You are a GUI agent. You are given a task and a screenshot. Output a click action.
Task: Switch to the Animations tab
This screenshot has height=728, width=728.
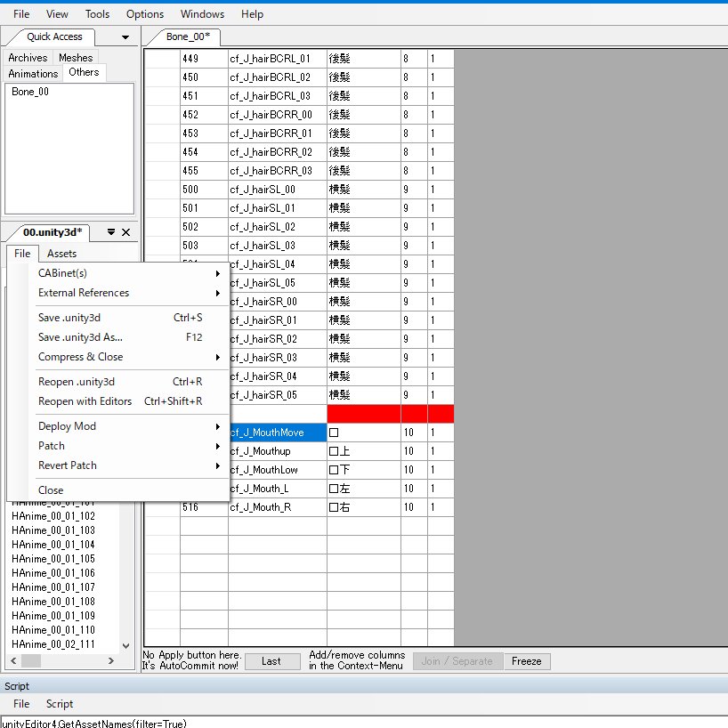pyautogui.click(x=33, y=73)
